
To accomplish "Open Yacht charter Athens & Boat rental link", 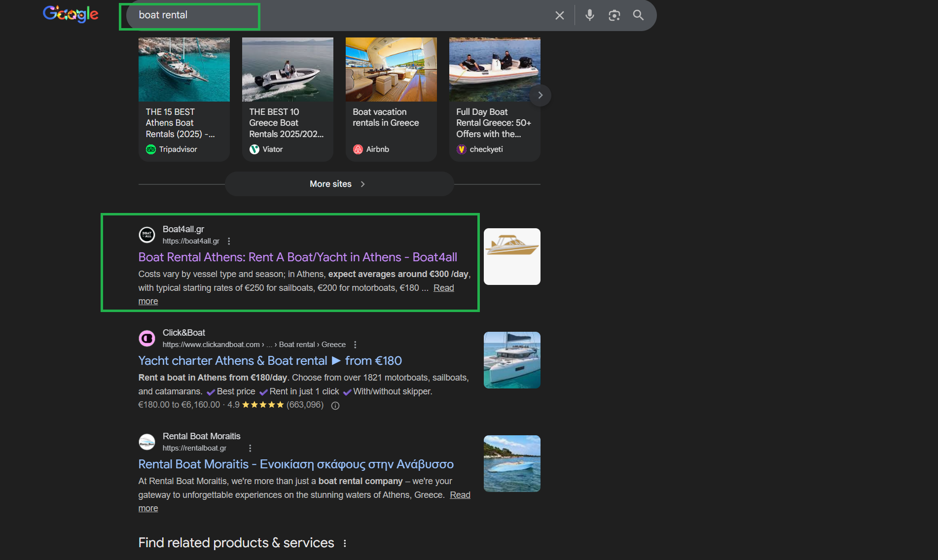I will point(270,361).
